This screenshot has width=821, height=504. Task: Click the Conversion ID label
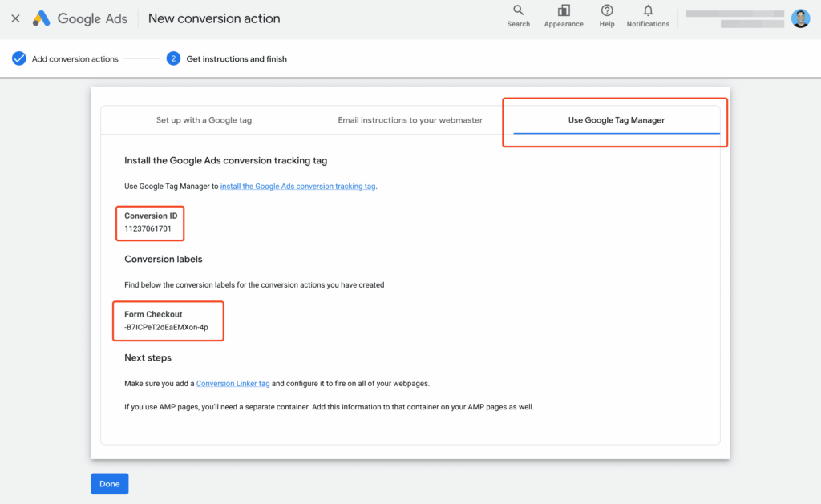pos(151,216)
